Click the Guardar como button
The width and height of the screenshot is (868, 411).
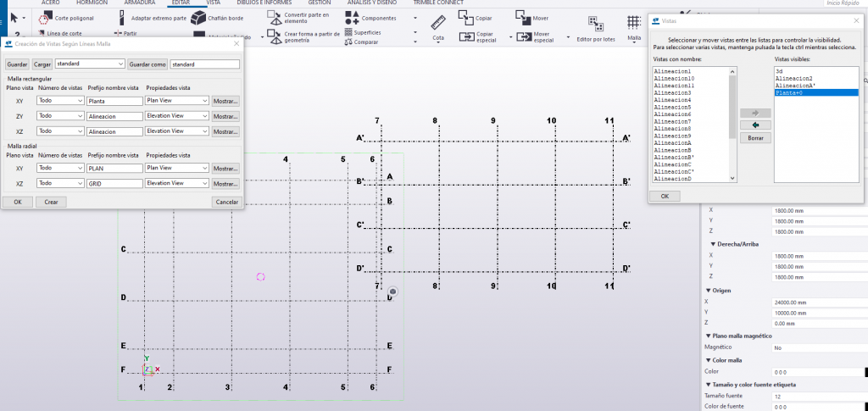point(147,64)
